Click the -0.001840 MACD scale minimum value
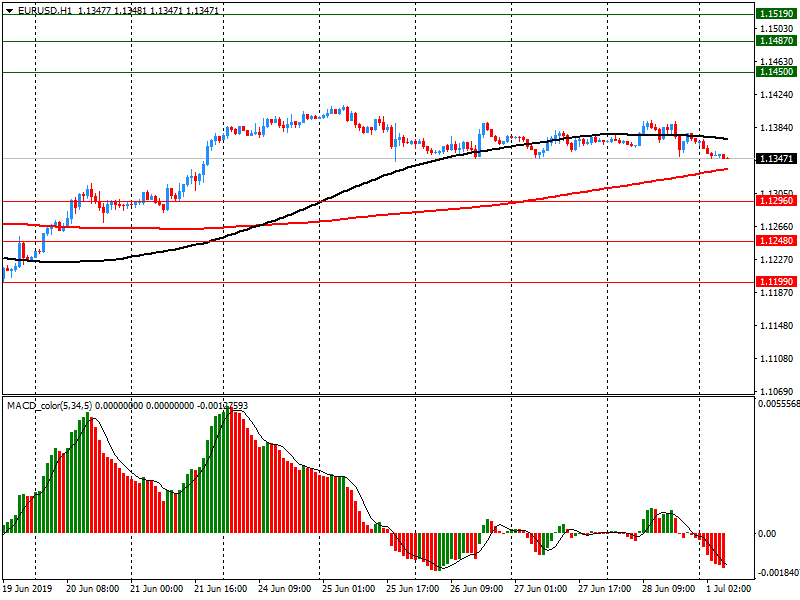800x600 pixels. 779,573
